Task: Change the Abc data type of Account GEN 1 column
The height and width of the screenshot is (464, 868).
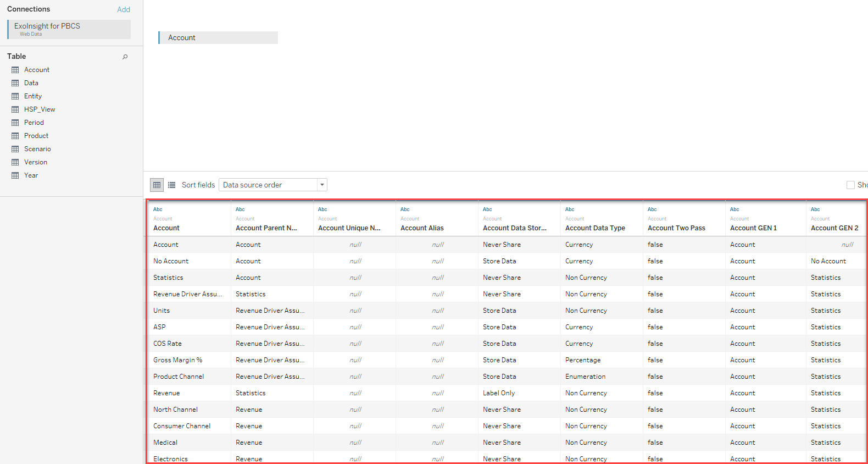Action: (x=735, y=209)
